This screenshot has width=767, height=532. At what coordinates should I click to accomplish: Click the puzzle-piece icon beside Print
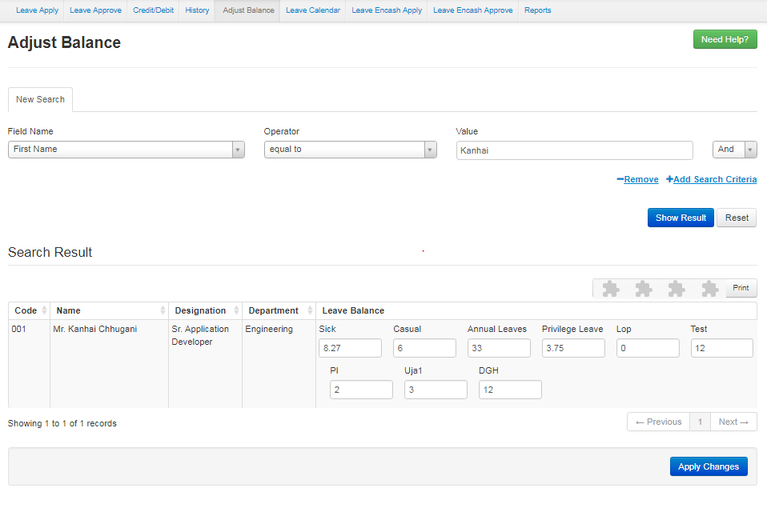[x=709, y=289]
